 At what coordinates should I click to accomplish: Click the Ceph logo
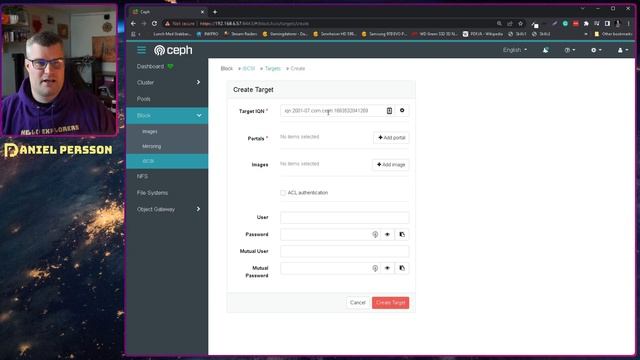[173, 50]
